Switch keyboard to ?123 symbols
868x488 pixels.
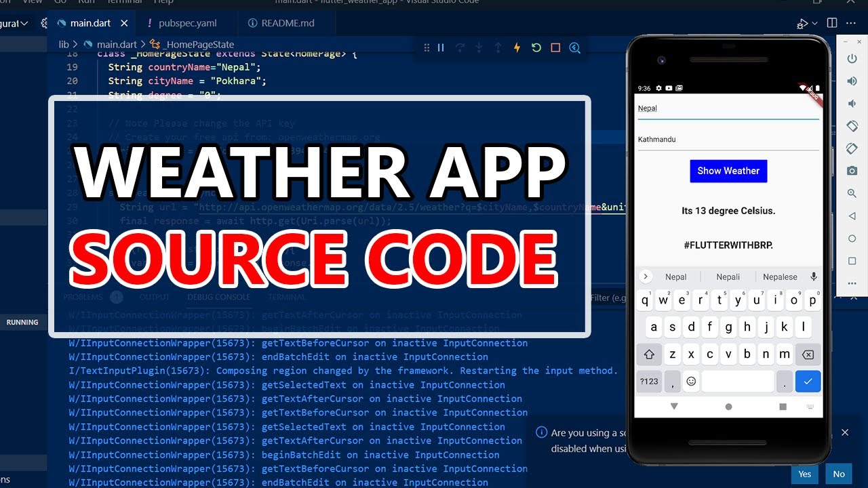[x=649, y=381]
